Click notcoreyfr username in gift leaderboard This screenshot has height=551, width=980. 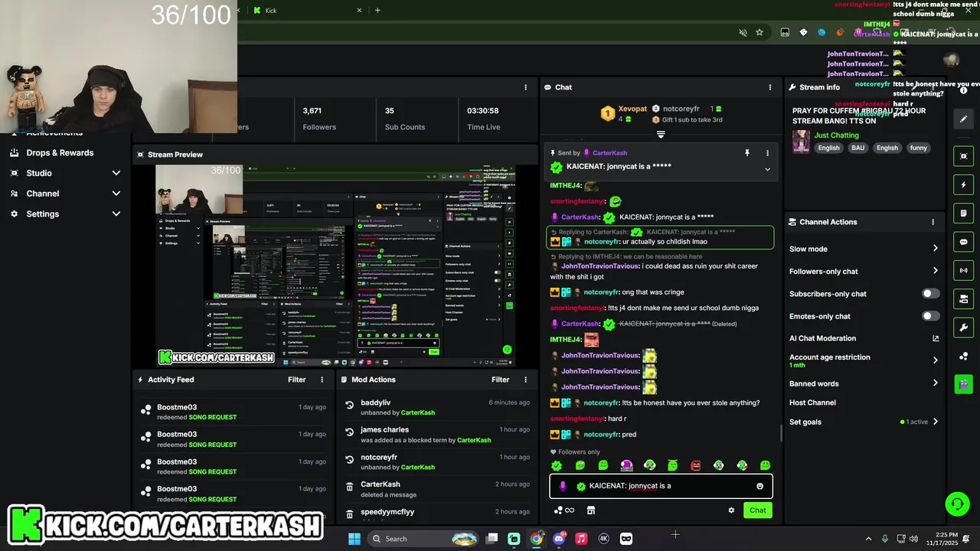pyautogui.click(x=681, y=109)
